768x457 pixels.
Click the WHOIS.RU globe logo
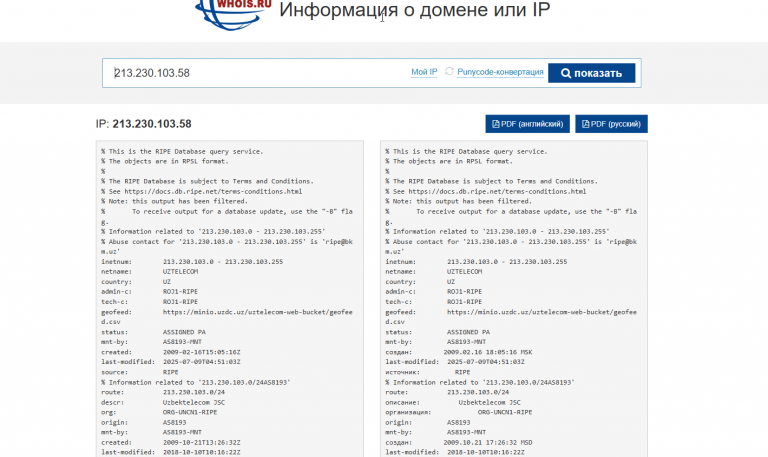pyautogui.click(x=233, y=14)
